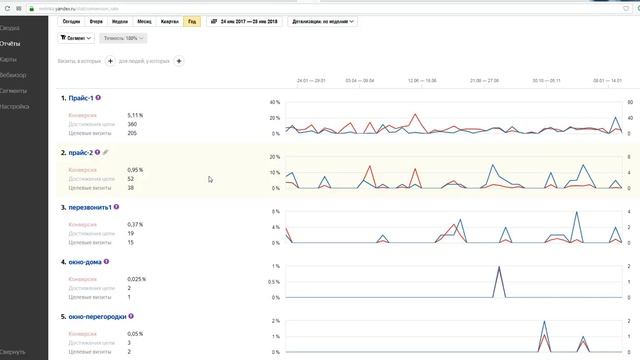Click the info icon next to окно-дома
Image resolution: width=640 pixels, height=360 pixels.
tap(106, 262)
